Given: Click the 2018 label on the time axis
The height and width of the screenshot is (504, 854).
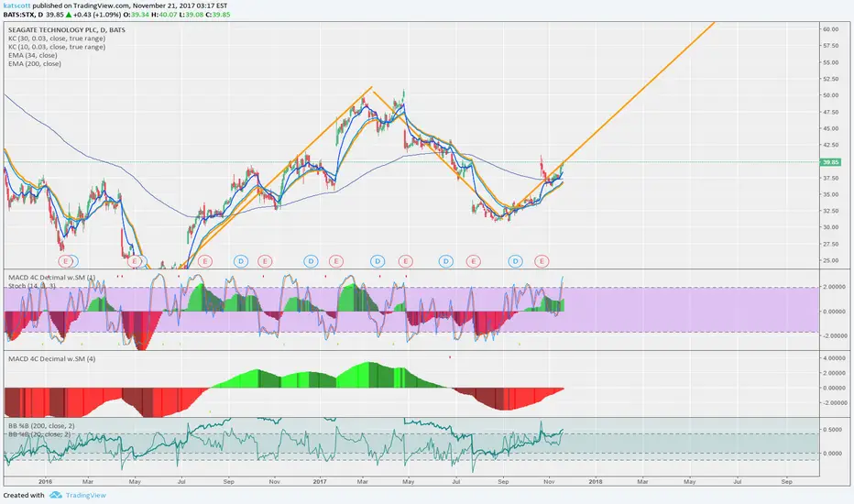Looking at the screenshot, I should point(596,482).
